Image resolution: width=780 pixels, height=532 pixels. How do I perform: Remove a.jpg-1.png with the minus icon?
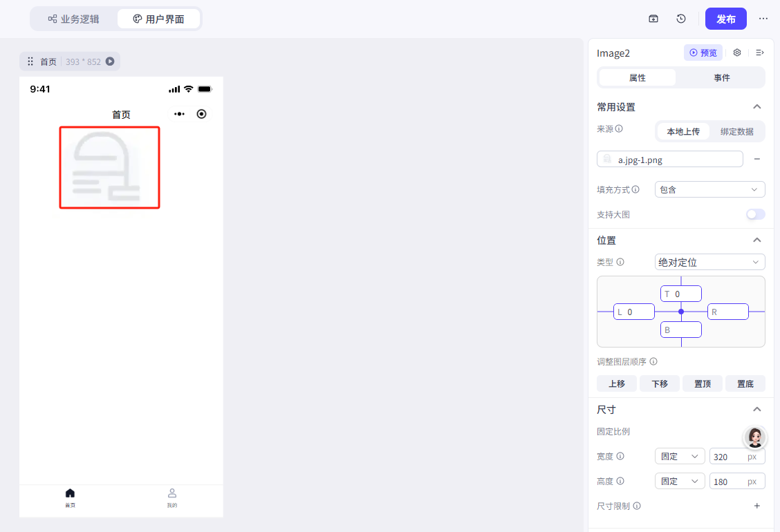[x=757, y=159]
